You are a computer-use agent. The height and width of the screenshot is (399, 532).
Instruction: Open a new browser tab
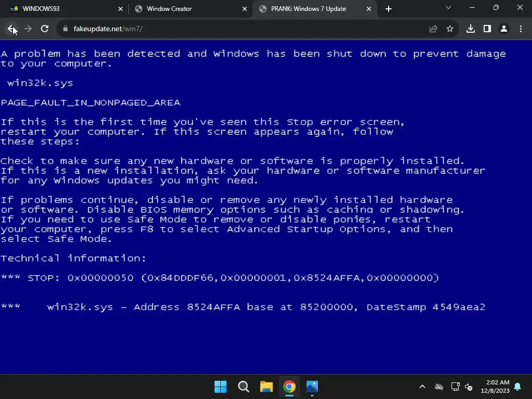click(x=389, y=9)
